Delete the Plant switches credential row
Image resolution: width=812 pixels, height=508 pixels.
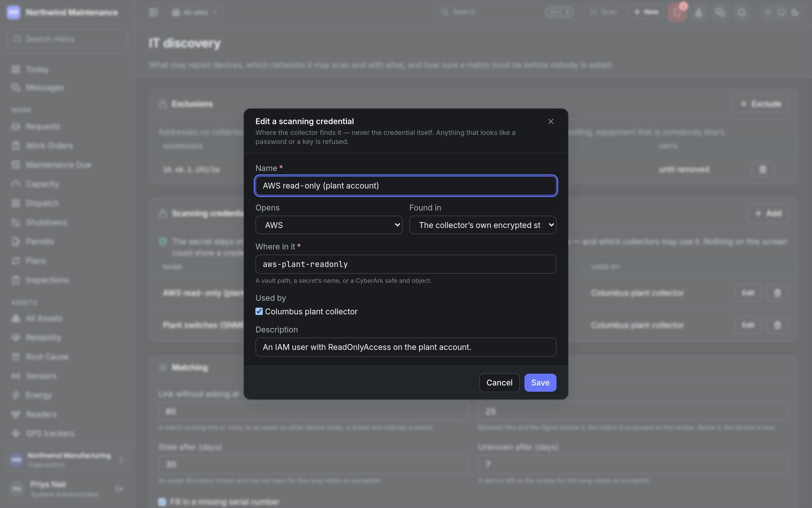point(777,325)
